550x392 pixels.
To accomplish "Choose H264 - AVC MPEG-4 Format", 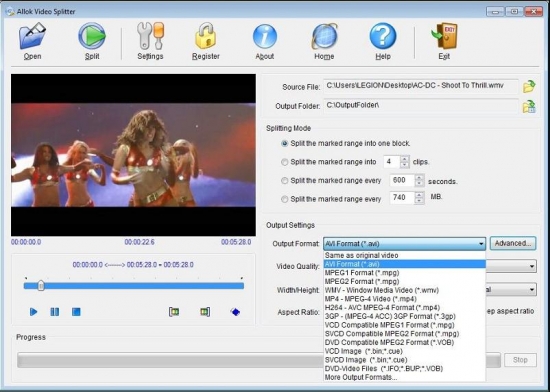I will pos(404,308).
